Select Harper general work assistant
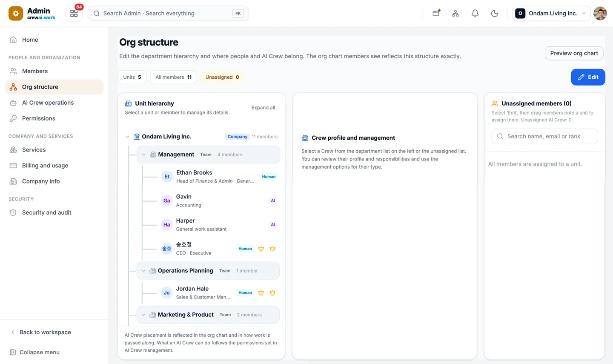This screenshot has width=613, height=364. (x=219, y=225)
